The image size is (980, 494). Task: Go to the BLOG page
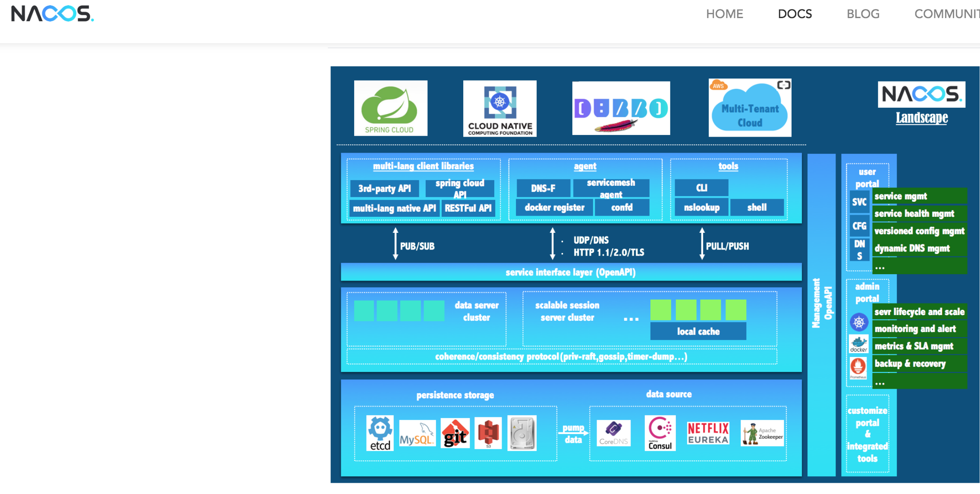(863, 14)
